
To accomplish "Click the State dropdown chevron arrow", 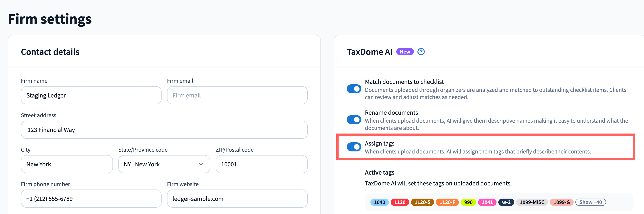I will (x=201, y=164).
